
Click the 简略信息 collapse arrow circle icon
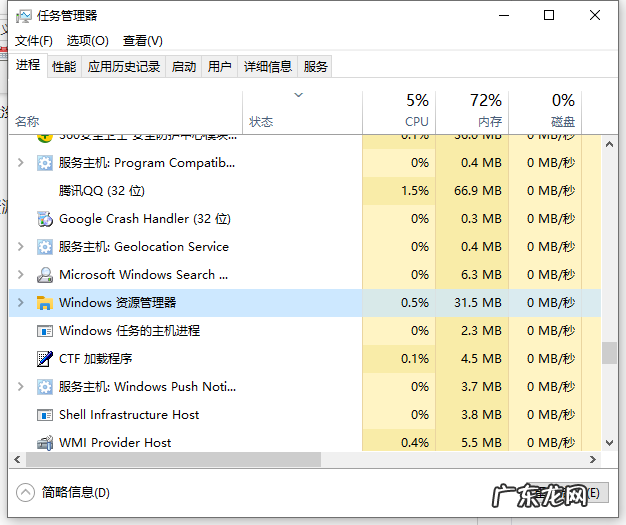click(26, 492)
